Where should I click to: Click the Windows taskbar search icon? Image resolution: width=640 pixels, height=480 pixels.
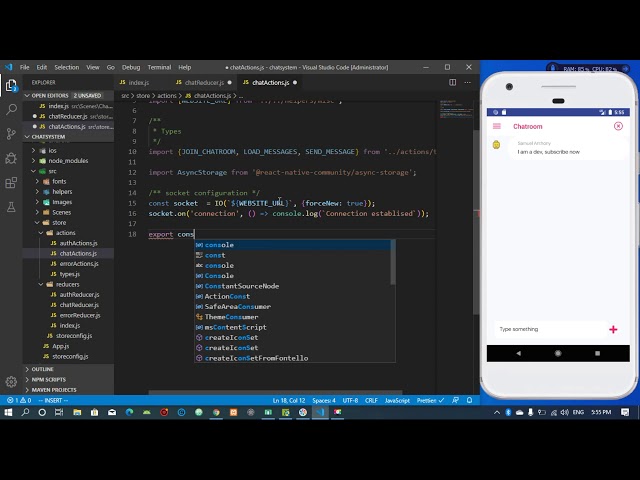(25, 412)
